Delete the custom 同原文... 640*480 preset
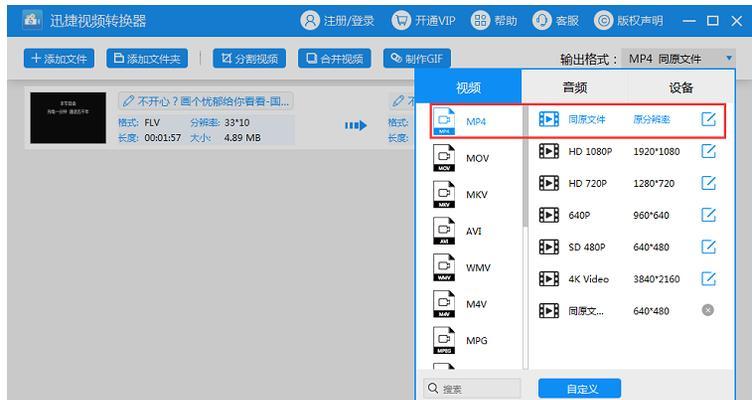Image resolution: width=752 pixels, height=400 pixels. click(x=708, y=310)
